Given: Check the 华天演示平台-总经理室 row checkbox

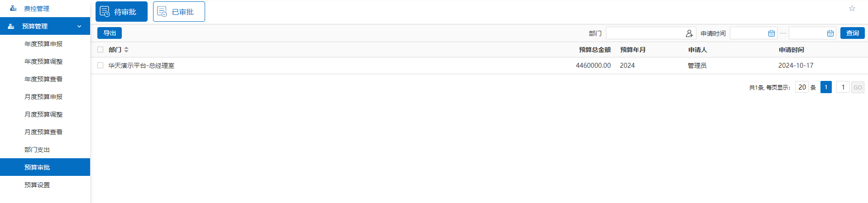Looking at the screenshot, I should (x=101, y=66).
